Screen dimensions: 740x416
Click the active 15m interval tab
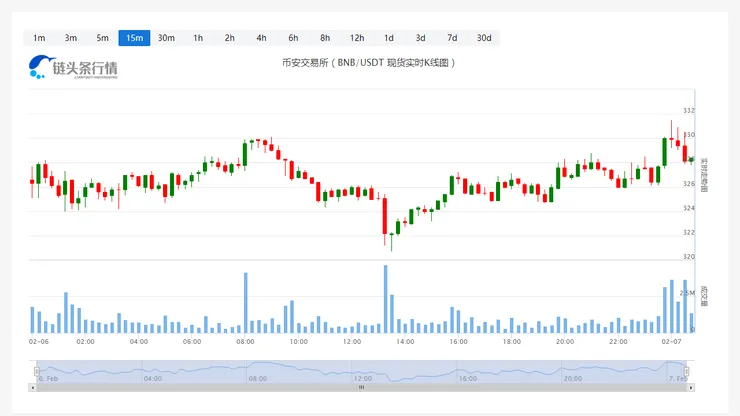[x=135, y=38]
